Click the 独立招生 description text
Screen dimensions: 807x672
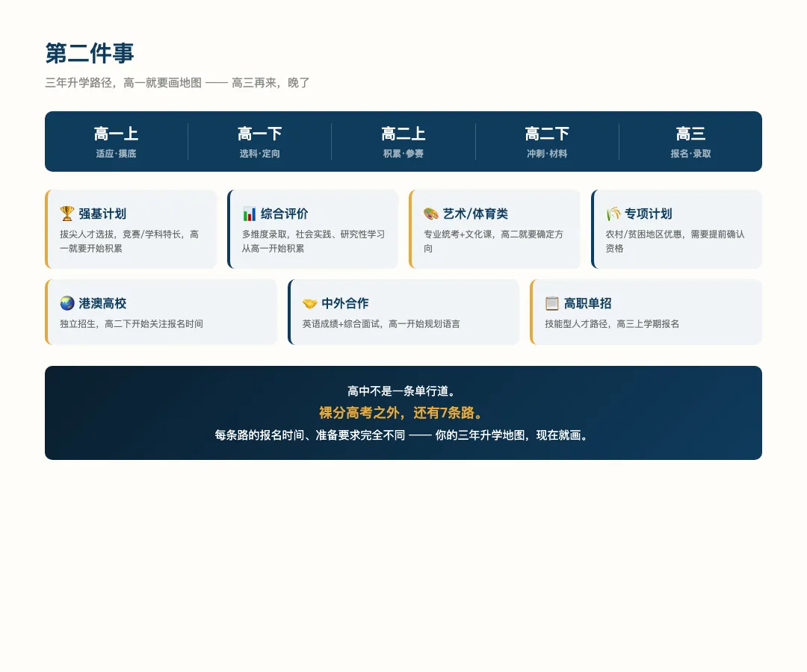coord(132,323)
